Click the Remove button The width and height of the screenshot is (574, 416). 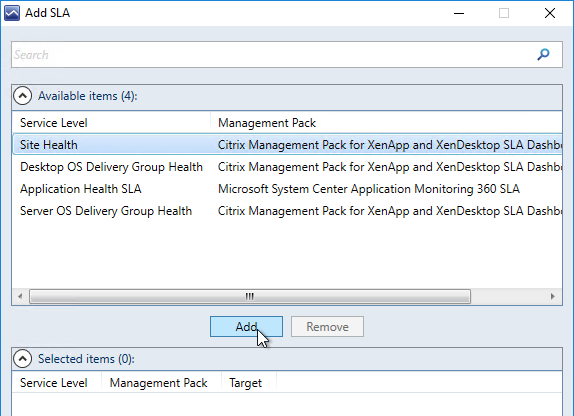(x=327, y=326)
